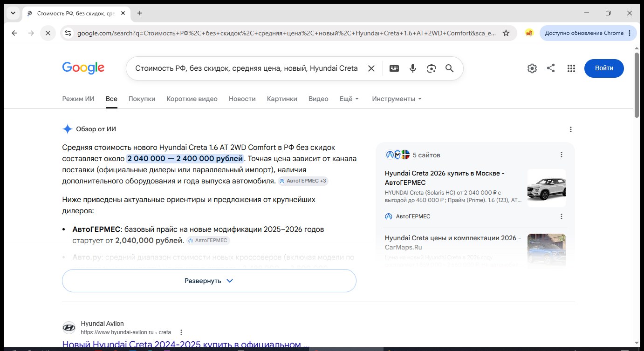The width and height of the screenshot is (644, 351).
Task: Open the Hyundai Avilon site logo icon
Action: point(69,328)
